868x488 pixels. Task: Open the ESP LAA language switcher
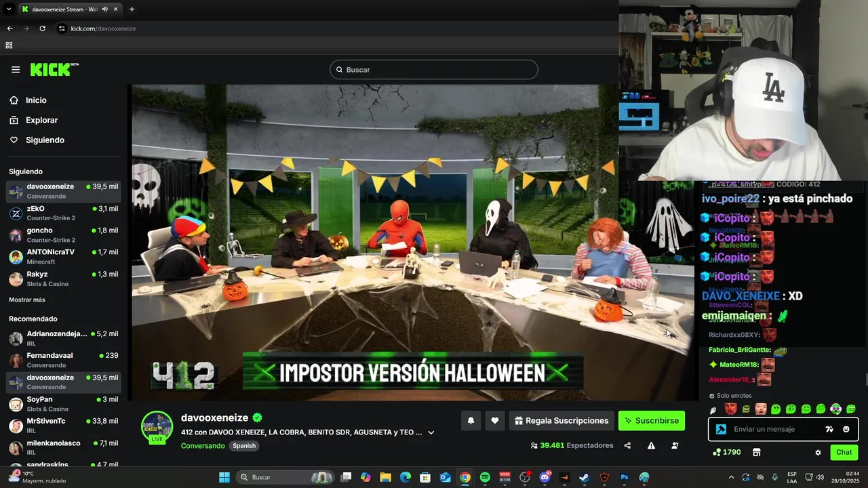pyautogui.click(x=792, y=477)
